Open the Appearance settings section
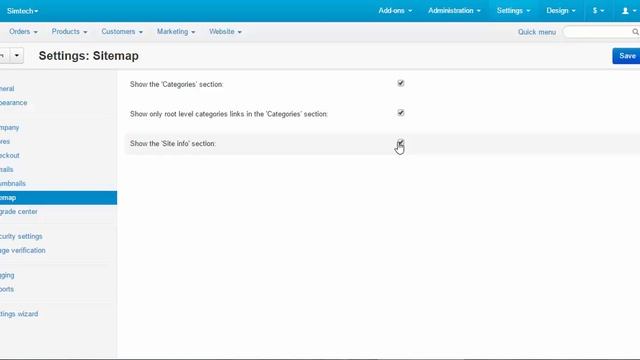The image size is (640, 360). coord(13,102)
